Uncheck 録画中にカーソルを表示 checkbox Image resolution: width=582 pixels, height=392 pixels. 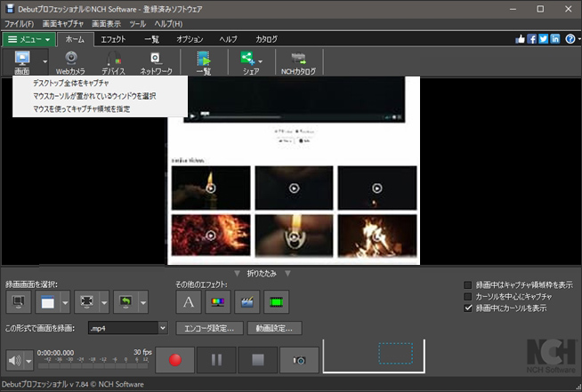[468, 308]
